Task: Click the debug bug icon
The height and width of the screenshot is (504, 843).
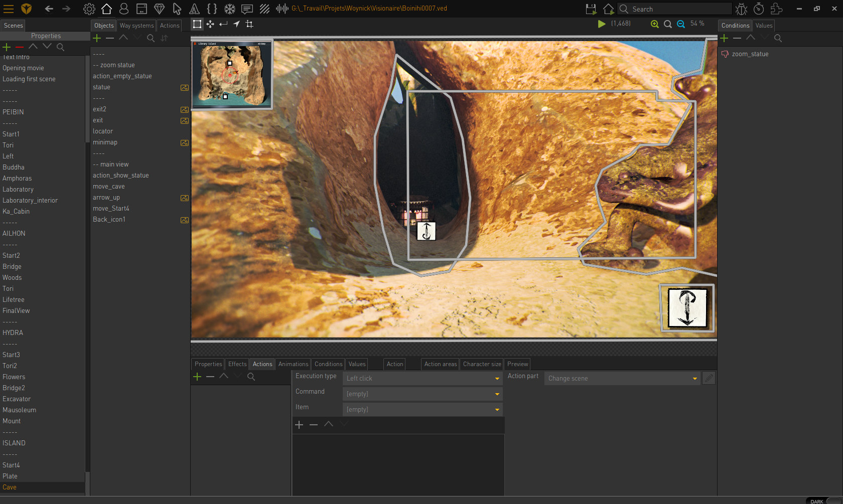Action: (x=741, y=9)
